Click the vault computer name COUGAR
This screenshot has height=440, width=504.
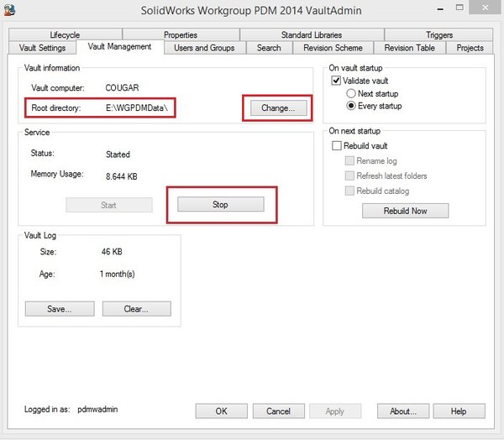pyautogui.click(x=122, y=87)
